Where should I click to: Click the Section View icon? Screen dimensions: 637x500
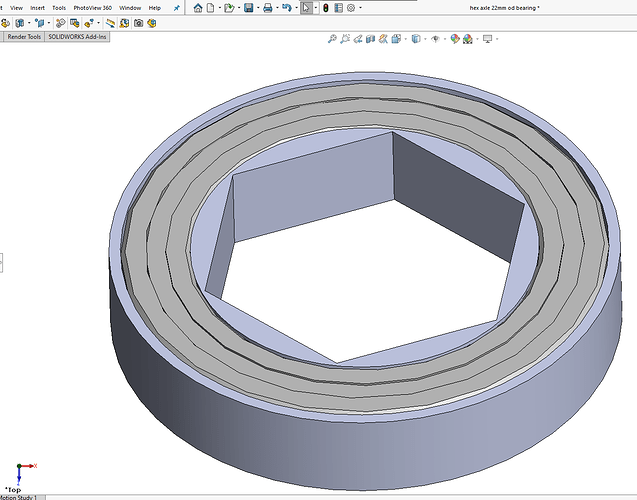[370, 39]
